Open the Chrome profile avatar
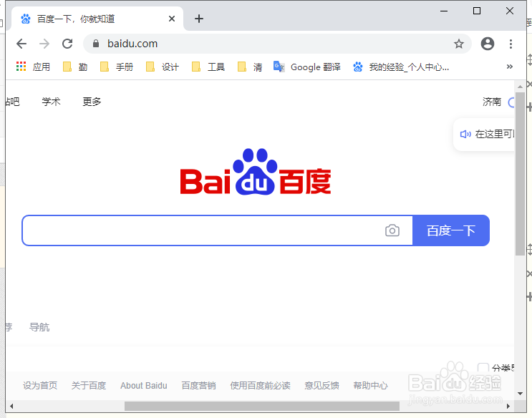This screenshot has height=418, width=532. pyautogui.click(x=487, y=44)
